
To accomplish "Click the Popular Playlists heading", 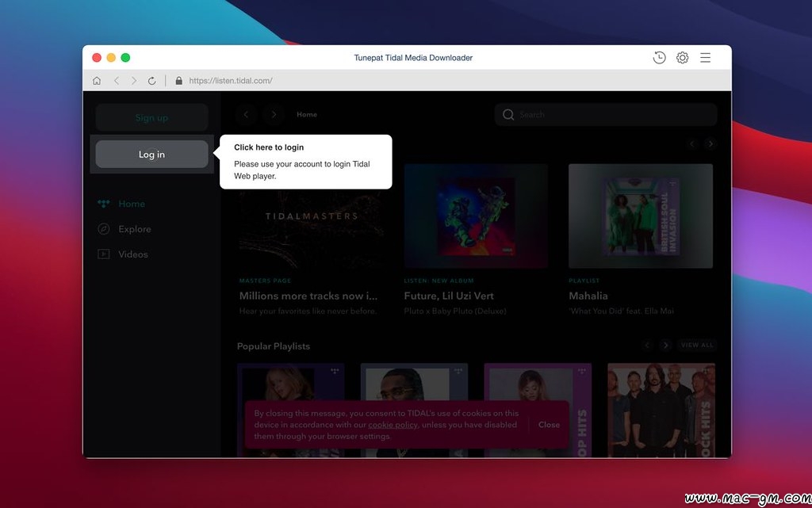I will click(274, 346).
